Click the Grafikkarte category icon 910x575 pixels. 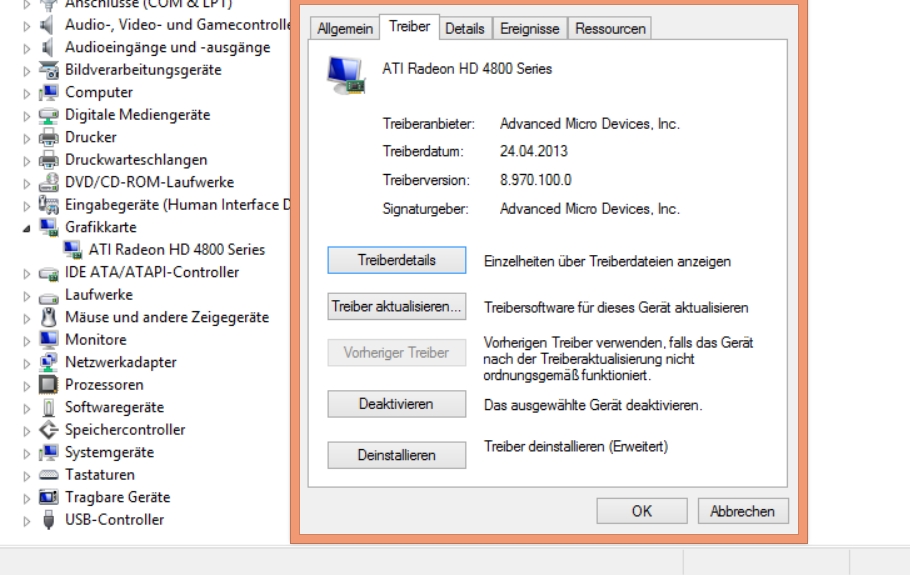click(x=48, y=227)
